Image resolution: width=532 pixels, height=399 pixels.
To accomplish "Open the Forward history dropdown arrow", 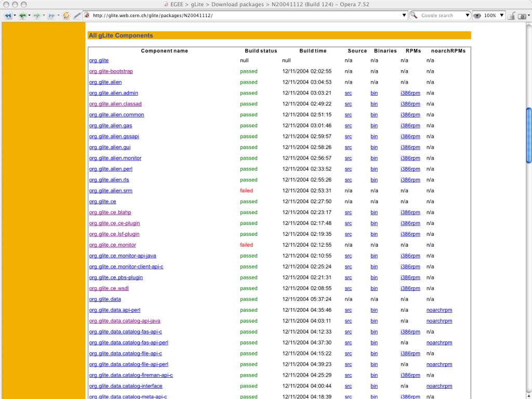I will tap(44, 15).
